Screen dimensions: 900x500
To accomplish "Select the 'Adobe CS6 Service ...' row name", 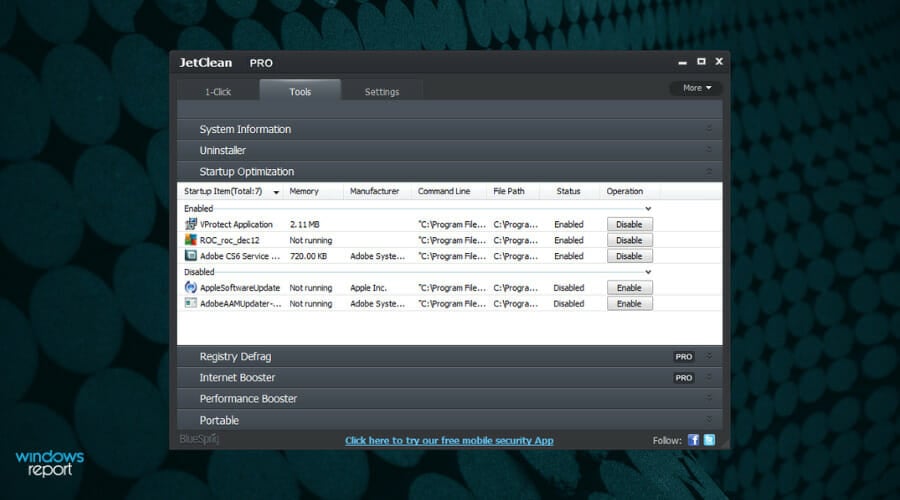I will pyautogui.click(x=240, y=256).
